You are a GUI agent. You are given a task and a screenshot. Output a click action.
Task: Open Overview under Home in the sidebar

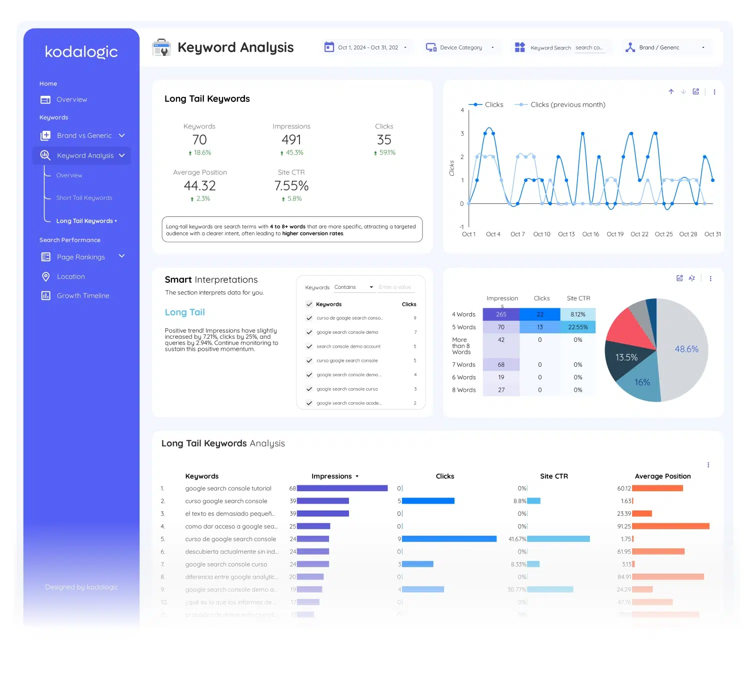[x=72, y=100]
